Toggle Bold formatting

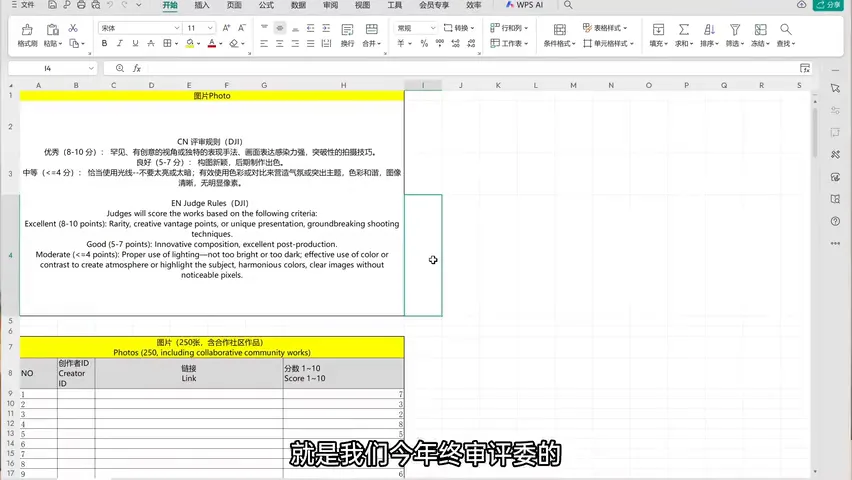coord(104,43)
